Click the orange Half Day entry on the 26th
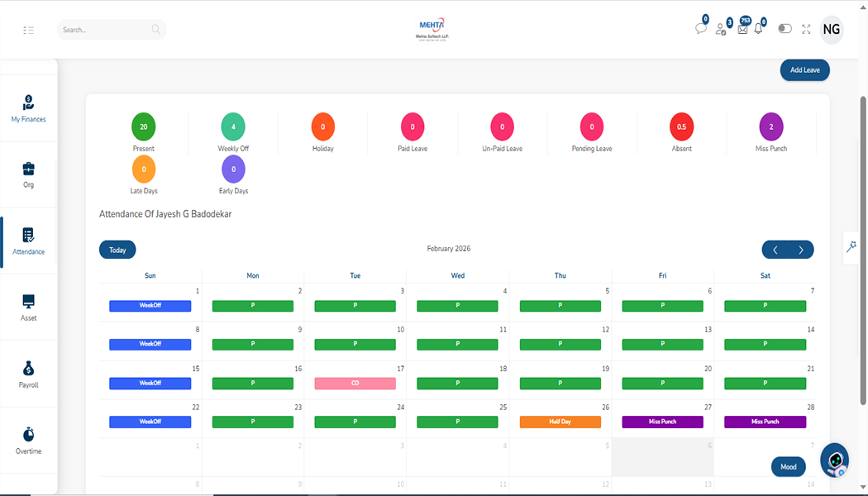The width and height of the screenshot is (868, 496). (560, 422)
